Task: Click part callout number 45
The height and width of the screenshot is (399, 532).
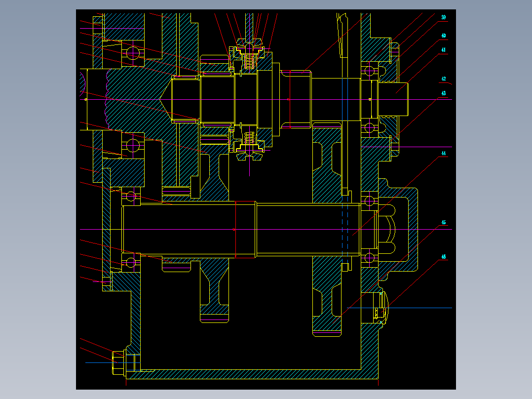Action: coord(444,222)
